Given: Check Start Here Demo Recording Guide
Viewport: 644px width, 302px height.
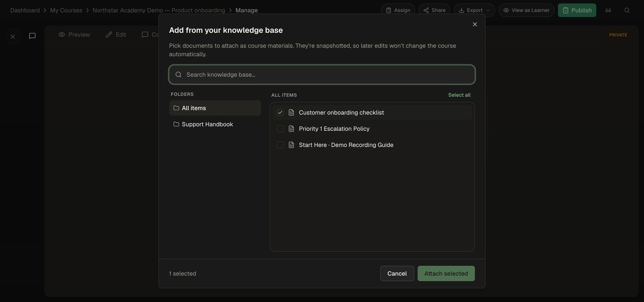Looking at the screenshot, I should click(280, 145).
